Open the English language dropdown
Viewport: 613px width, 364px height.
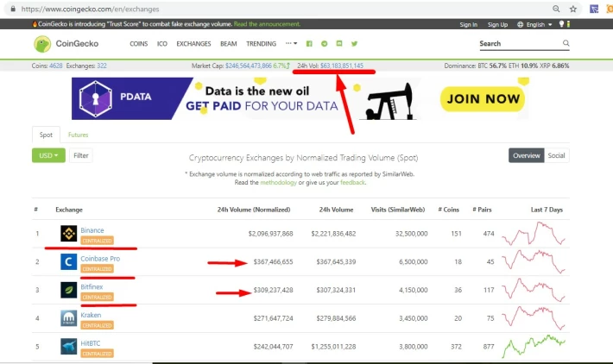pos(534,24)
